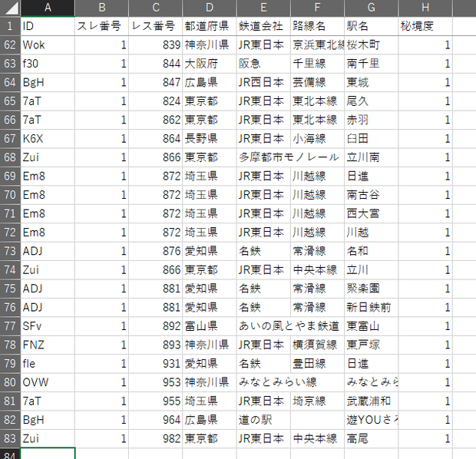This screenshot has height=459, width=476.
Task: Select row 62 header
Action: coord(10,45)
